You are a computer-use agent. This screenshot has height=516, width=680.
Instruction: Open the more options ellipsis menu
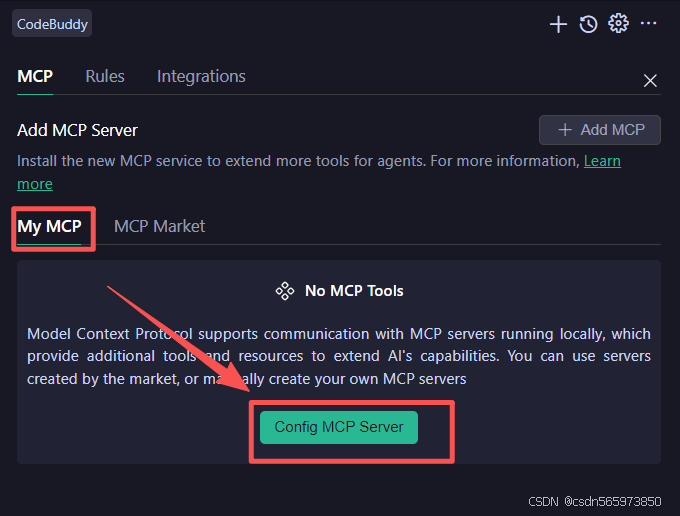[648, 23]
